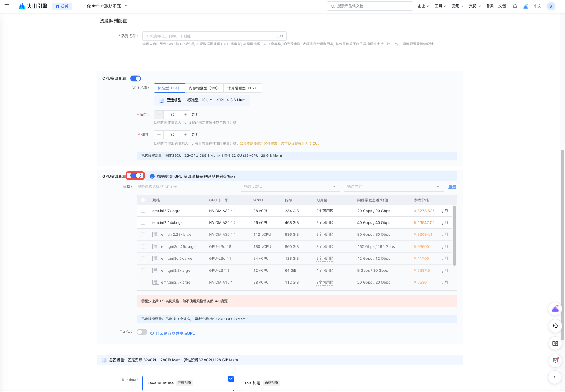Check the emr.gni3.3xlarge row checkbox
Image resolution: width=565 pixels, height=392 pixels.
pyautogui.click(x=143, y=270)
